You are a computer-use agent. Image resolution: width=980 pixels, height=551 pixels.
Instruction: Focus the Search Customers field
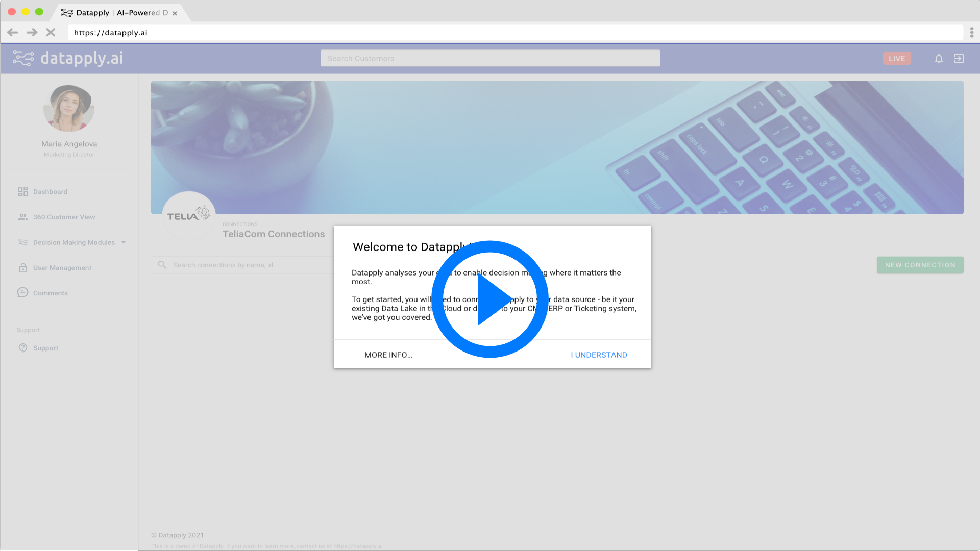490,59
